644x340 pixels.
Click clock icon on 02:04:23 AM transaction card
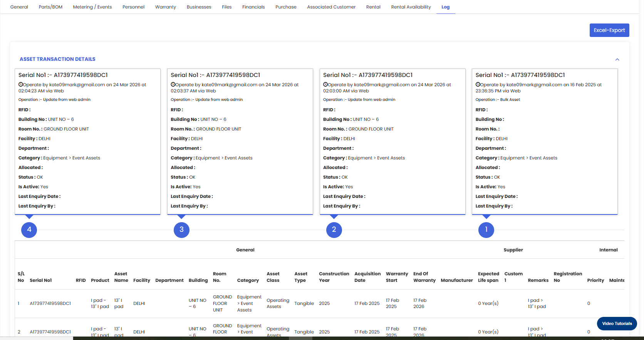[x=21, y=84]
